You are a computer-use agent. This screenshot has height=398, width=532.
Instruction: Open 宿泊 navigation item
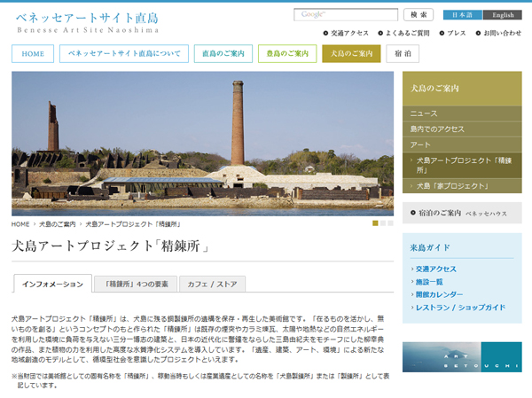403,53
